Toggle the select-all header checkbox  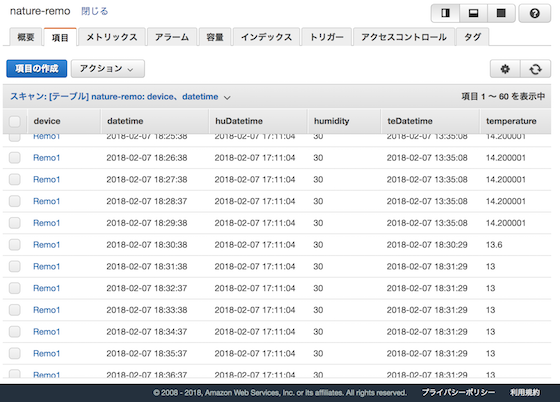[15, 121]
